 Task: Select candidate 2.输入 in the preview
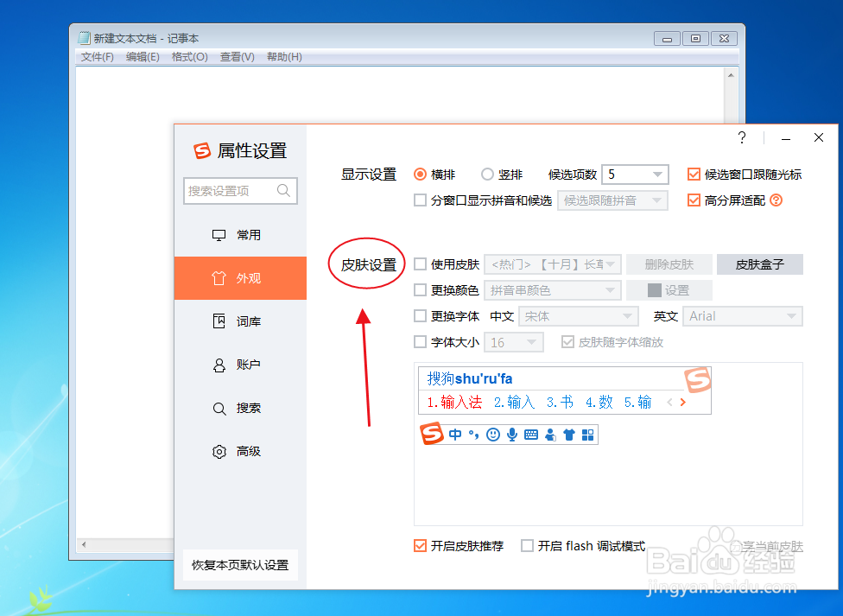pos(514,402)
